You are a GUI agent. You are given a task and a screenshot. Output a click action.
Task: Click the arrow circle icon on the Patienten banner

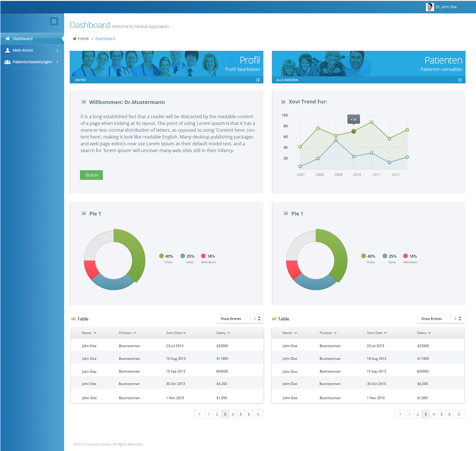(460, 80)
